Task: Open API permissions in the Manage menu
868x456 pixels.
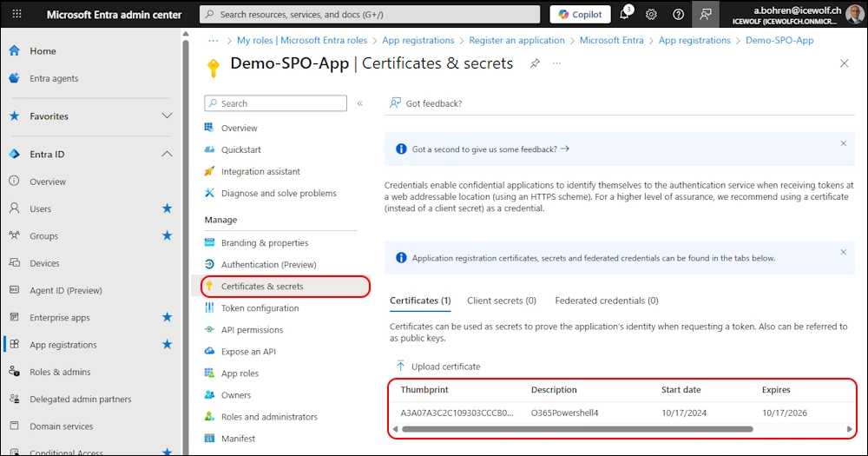Action: coord(252,330)
